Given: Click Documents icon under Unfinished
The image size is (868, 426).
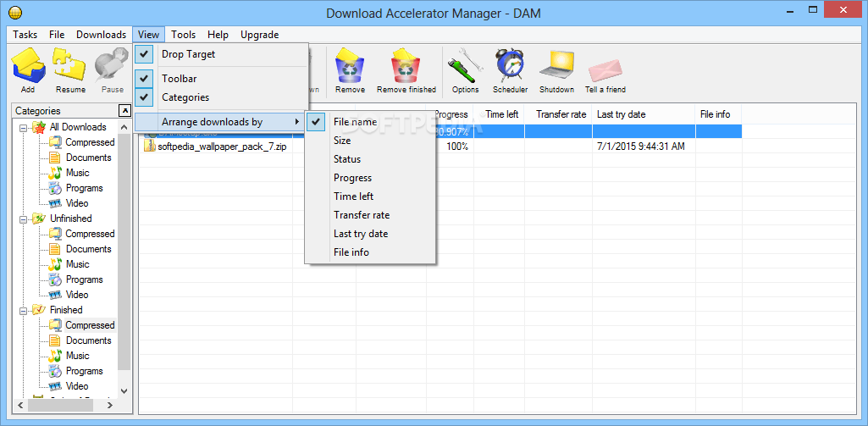Looking at the screenshot, I should click(x=55, y=249).
